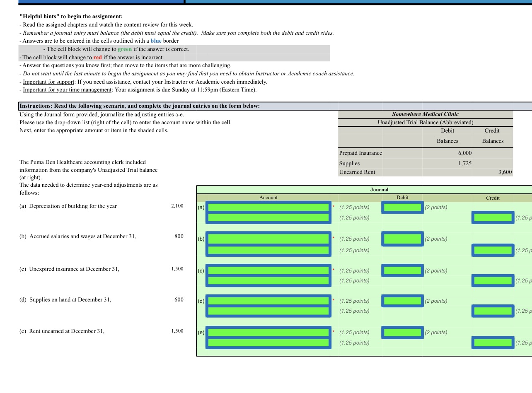Open the account drop-down list for entry (a)
The width and height of the screenshot is (532, 393).
point(268,207)
